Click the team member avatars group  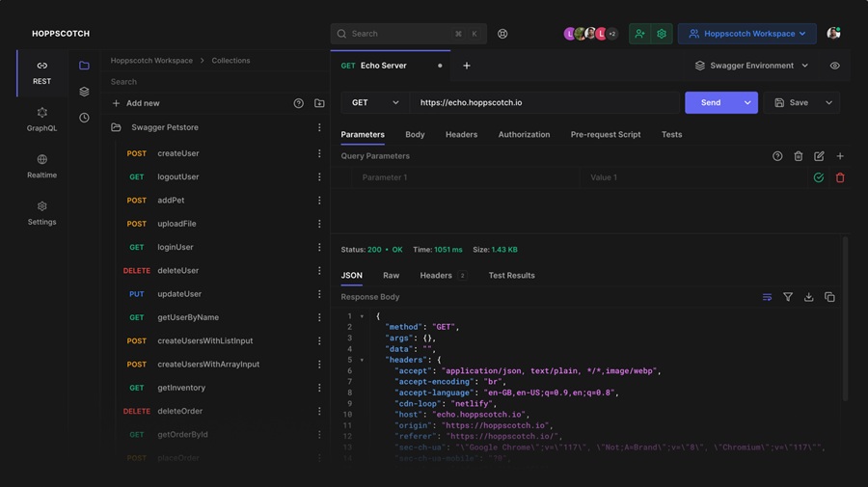coord(590,34)
